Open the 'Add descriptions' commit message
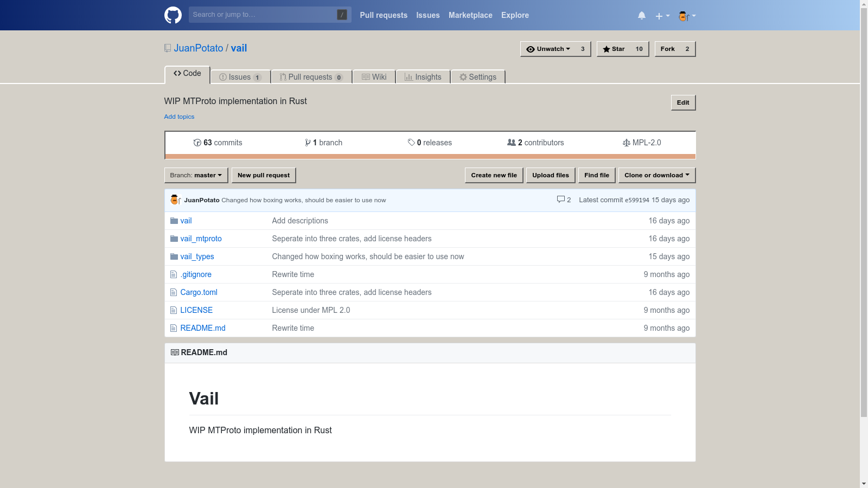 (300, 221)
